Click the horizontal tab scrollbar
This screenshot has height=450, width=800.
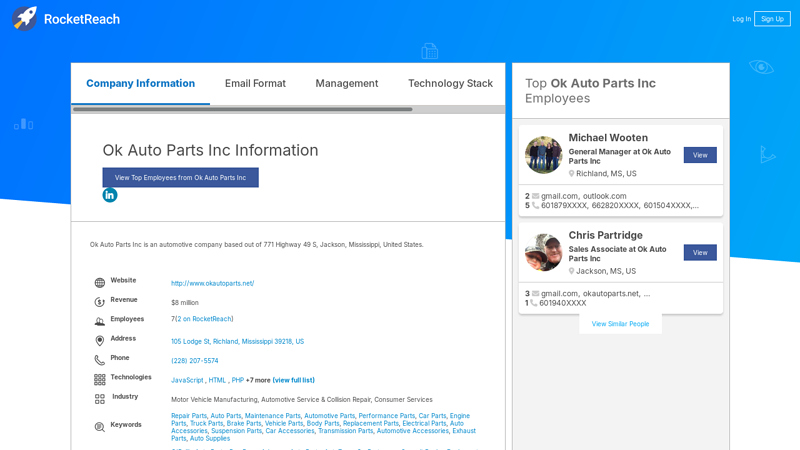pos(242,109)
